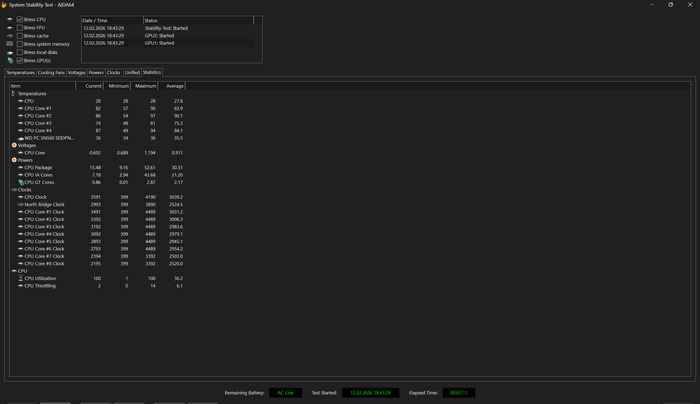
Task: Enable the Stress local disks checkbox
Action: pyautogui.click(x=20, y=52)
